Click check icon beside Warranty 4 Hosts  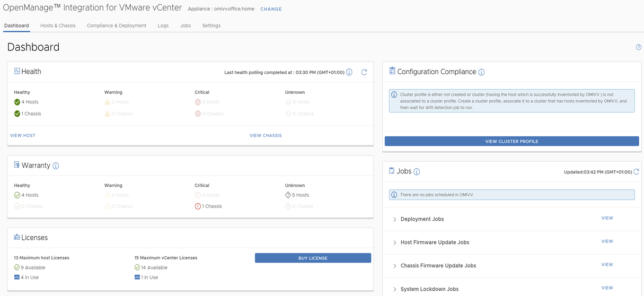[x=17, y=195]
